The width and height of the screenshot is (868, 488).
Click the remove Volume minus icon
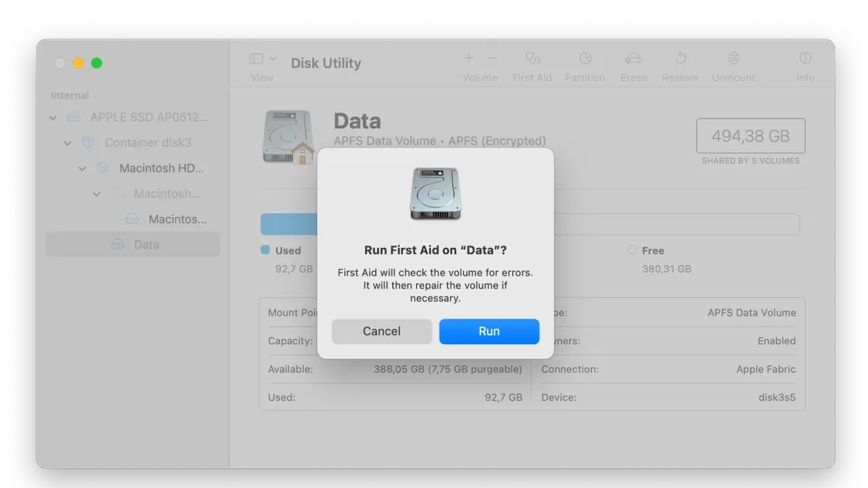click(492, 58)
